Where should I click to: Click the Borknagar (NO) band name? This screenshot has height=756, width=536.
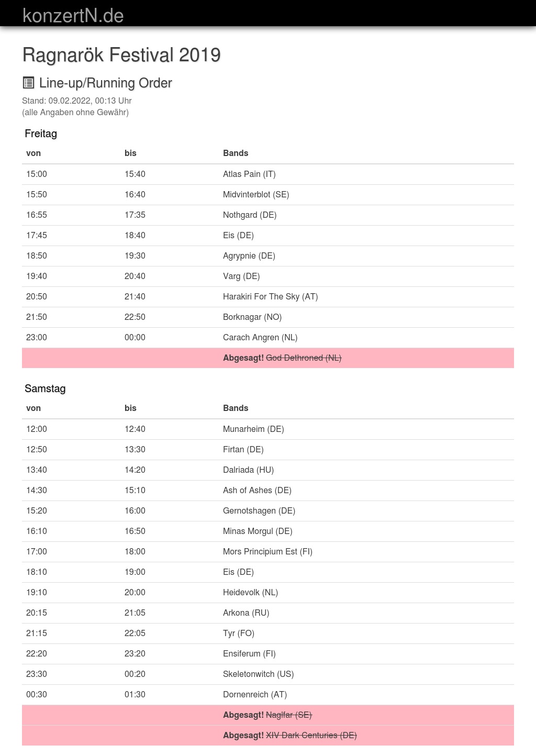coord(252,317)
